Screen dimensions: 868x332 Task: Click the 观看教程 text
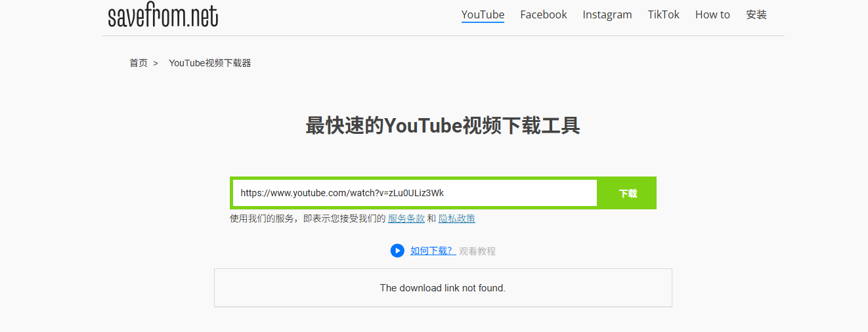tap(477, 251)
